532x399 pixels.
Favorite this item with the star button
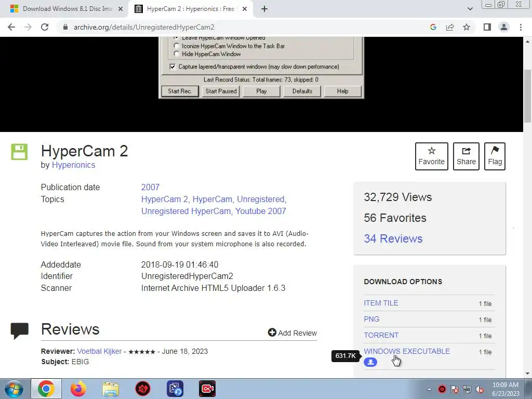pyautogui.click(x=432, y=156)
